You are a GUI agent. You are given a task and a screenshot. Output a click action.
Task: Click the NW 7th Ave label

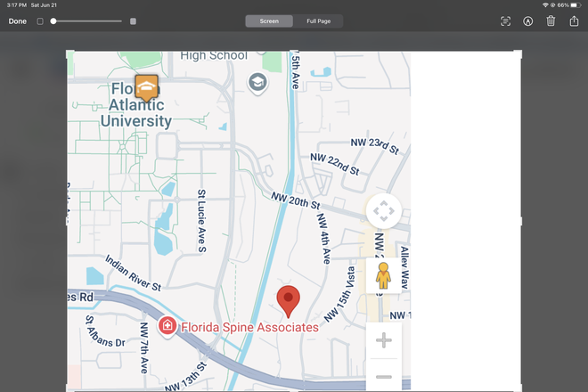(144, 347)
